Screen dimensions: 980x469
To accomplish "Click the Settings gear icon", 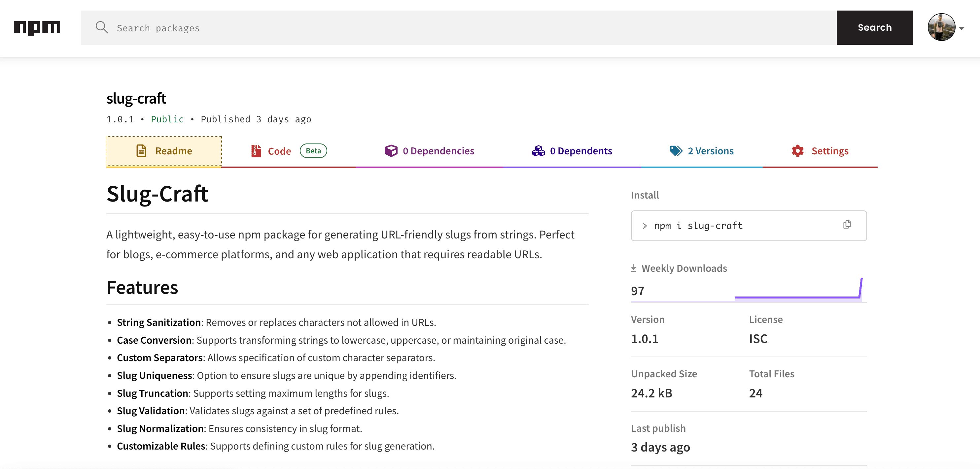I will (x=797, y=151).
